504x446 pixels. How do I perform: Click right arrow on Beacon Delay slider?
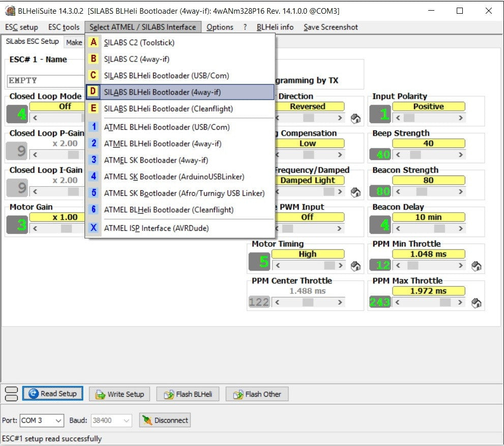click(x=461, y=228)
